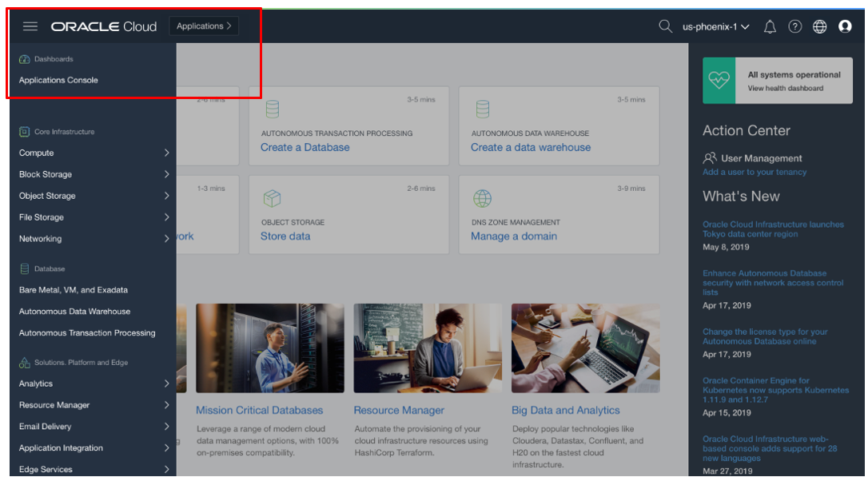Click the Autonomous Transaction Processing database icon
The image size is (868, 481).
(x=272, y=109)
